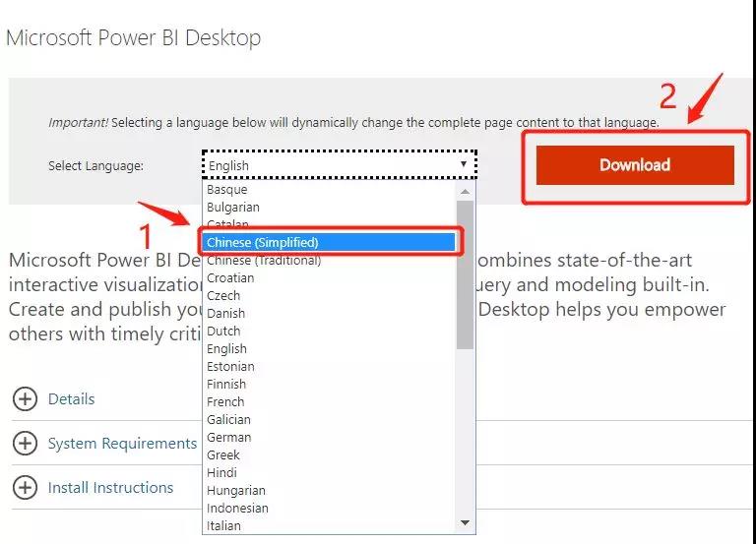The height and width of the screenshot is (544, 756).
Task: Pick Croatian from the dropdown list
Action: 330,278
